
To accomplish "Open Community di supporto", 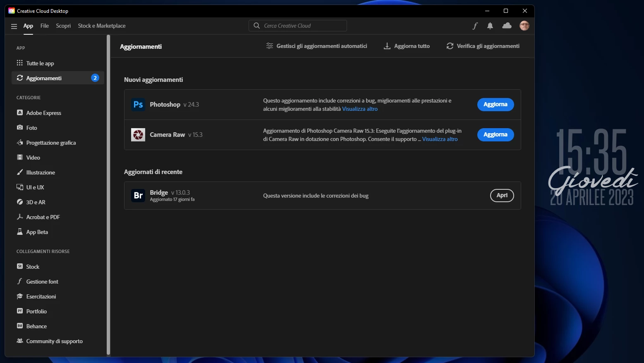I will 57,341.
